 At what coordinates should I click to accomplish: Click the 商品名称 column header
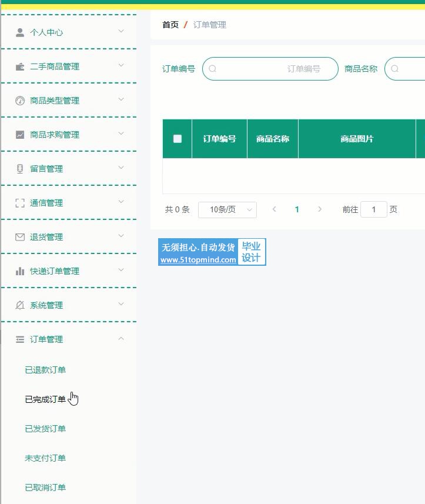(273, 139)
